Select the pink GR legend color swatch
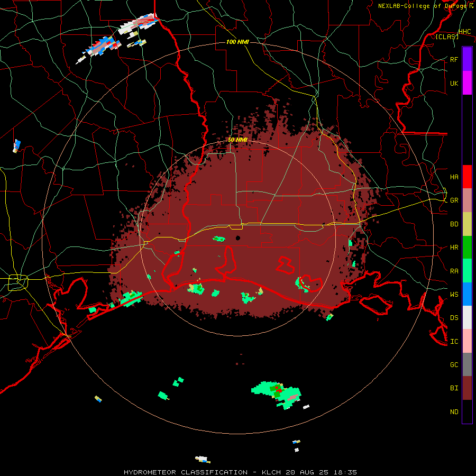476x476 pixels. coord(467,200)
